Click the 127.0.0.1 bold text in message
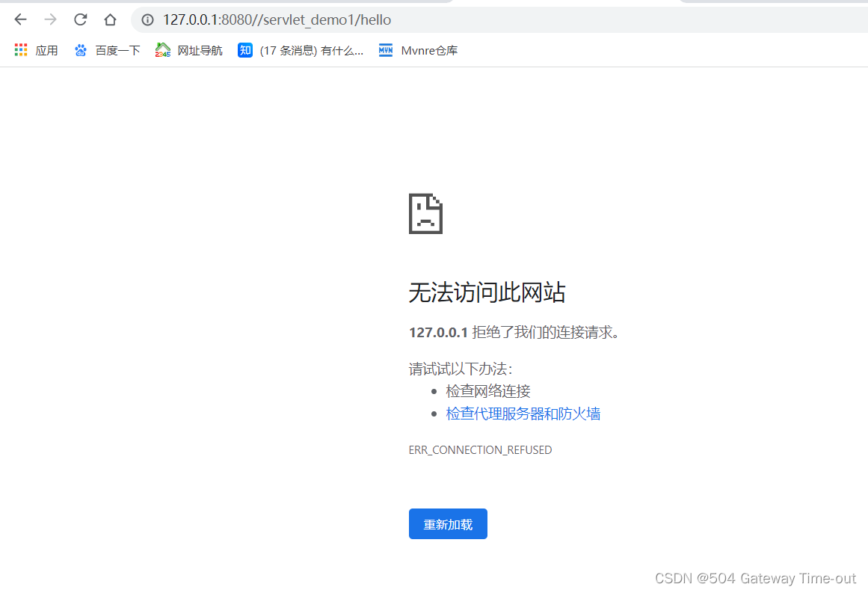Screen dimensions: 868x593 click(x=438, y=331)
